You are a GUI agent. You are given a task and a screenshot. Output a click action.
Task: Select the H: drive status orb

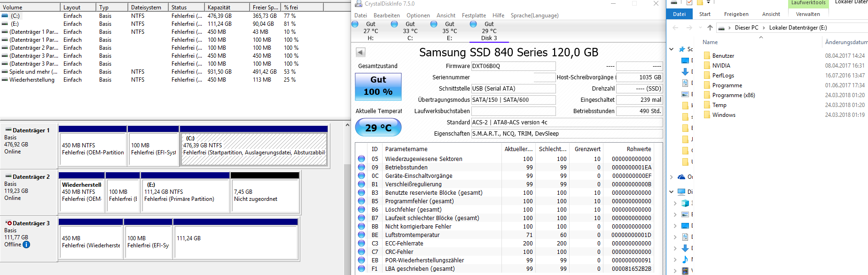pos(355,24)
